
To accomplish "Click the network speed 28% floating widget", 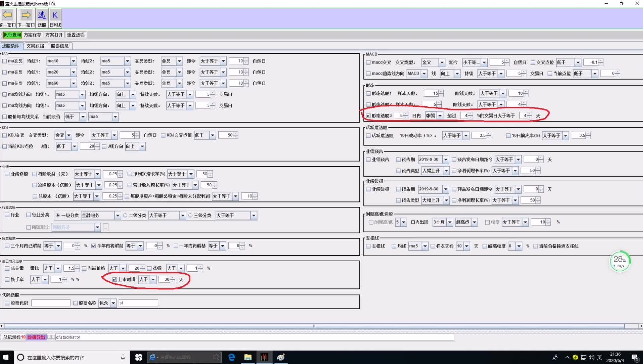I will click(x=620, y=261).
